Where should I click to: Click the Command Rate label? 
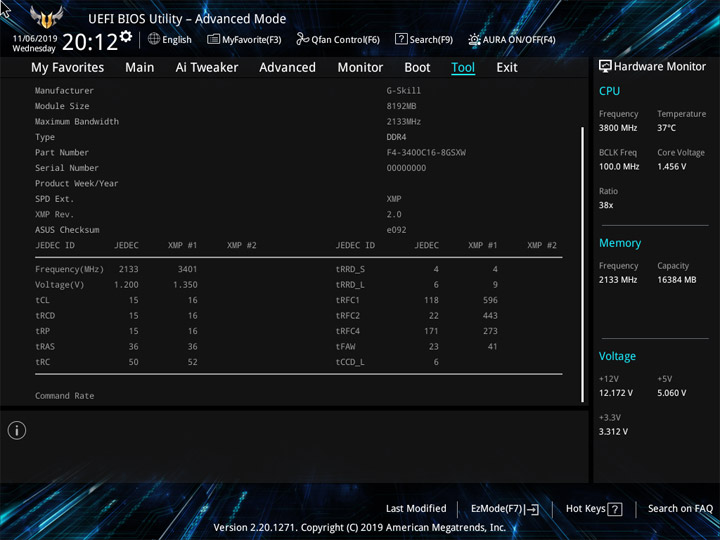click(65, 395)
